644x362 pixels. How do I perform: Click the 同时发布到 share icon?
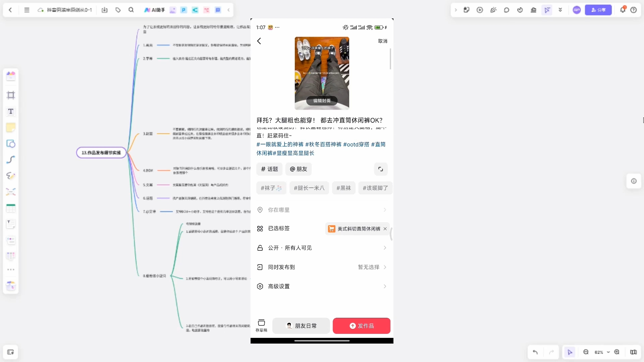click(x=260, y=267)
